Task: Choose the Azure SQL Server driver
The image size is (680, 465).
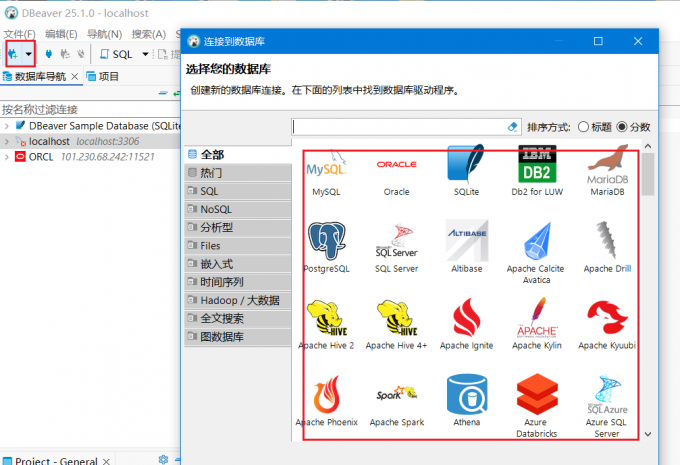Action: (607, 406)
